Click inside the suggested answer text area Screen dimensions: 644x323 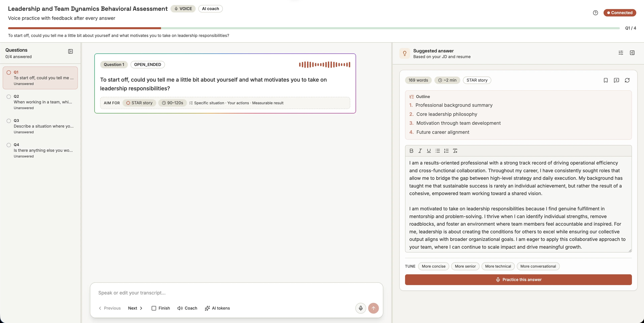coord(518,204)
